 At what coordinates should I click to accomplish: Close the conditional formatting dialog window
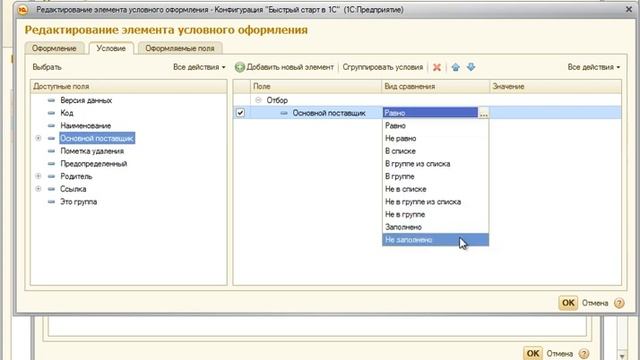tap(629, 9)
